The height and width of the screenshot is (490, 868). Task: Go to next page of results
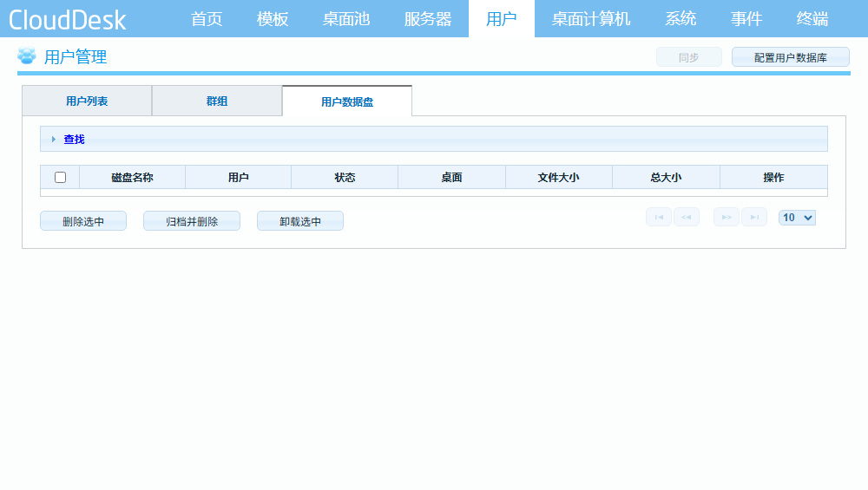[727, 217]
